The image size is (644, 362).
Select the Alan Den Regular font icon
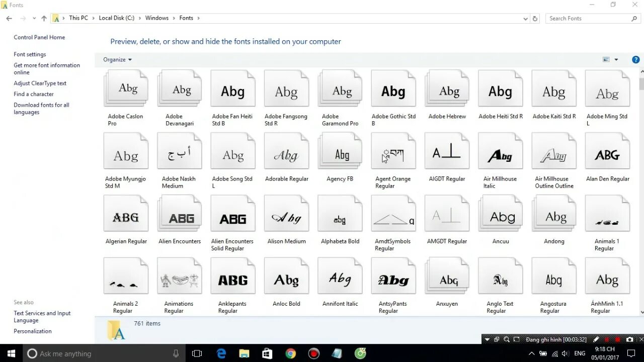point(607,151)
